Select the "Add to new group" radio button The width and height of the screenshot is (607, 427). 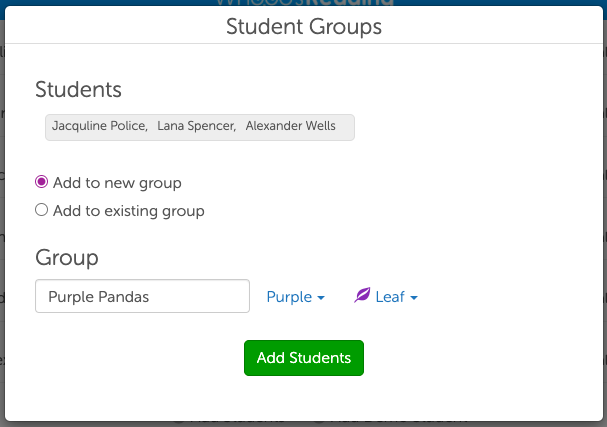tap(41, 183)
